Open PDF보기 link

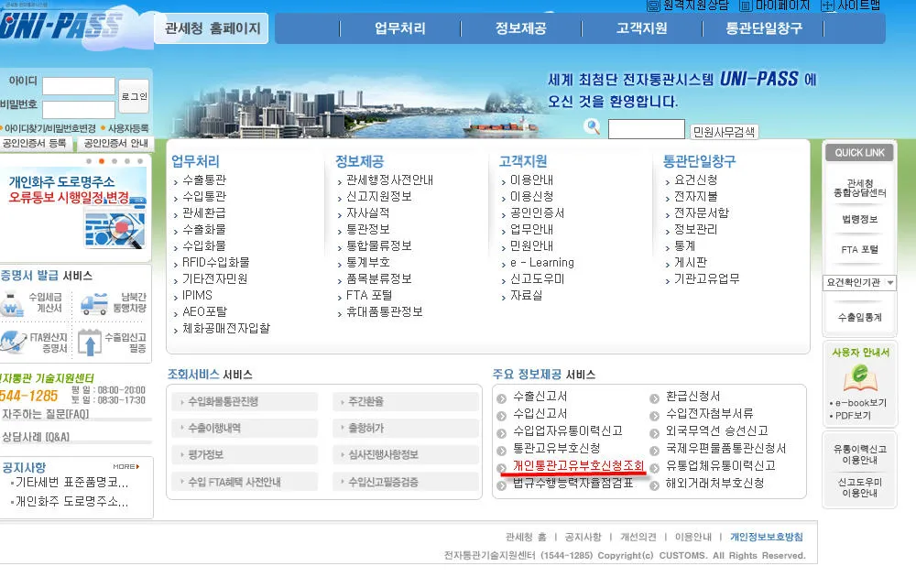[853, 416]
